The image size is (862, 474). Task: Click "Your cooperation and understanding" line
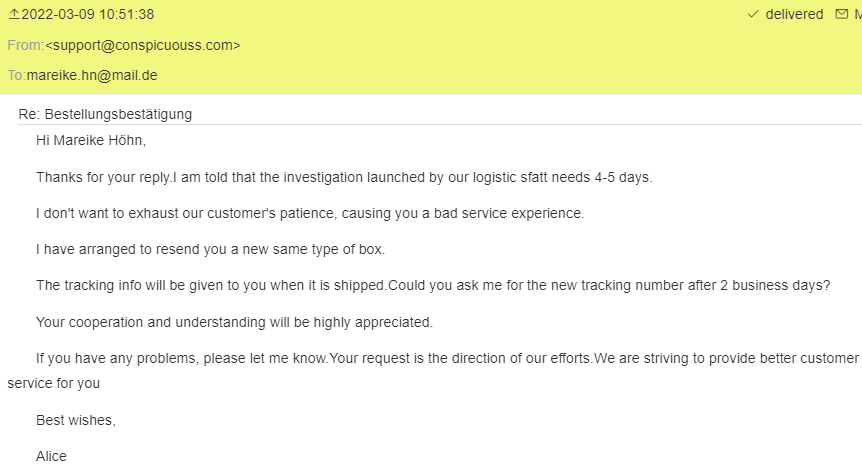click(x=234, y=322)
